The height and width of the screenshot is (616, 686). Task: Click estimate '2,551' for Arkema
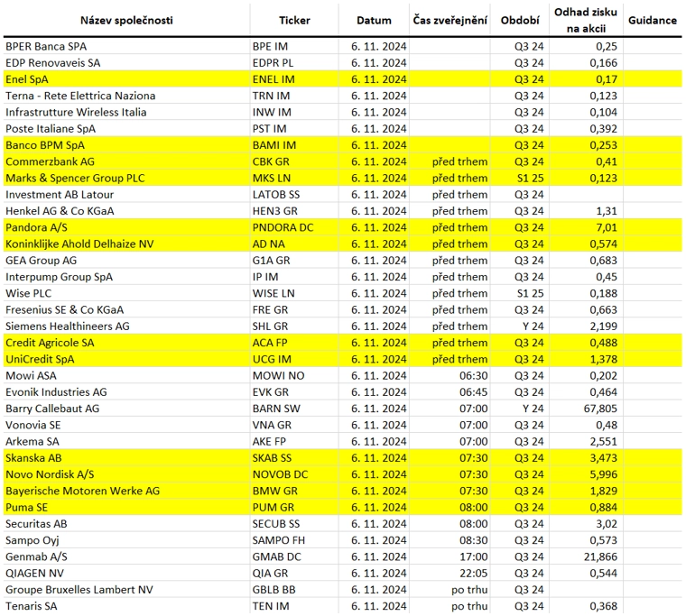tap(603, 442)
